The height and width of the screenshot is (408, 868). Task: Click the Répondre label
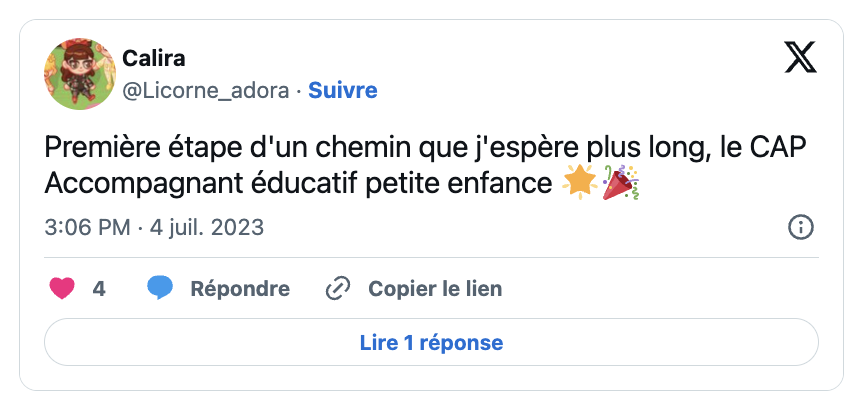(240, 289)
